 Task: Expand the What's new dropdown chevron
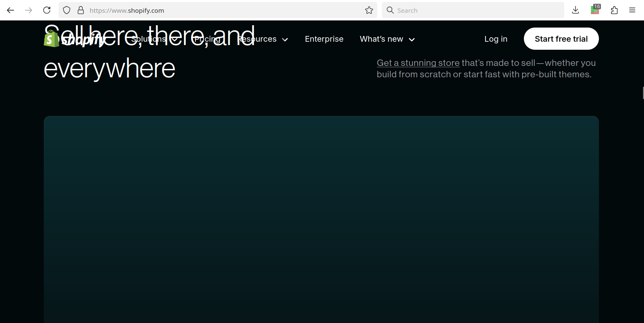[412, 40]
